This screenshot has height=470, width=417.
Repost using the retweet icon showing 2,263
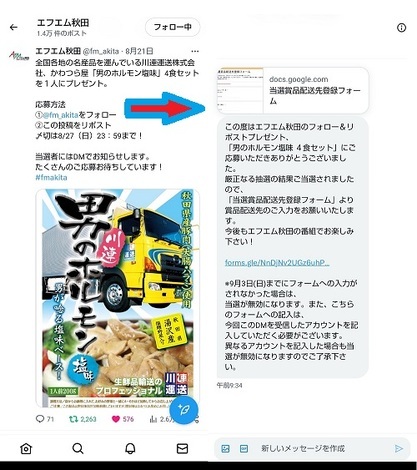pyautogui.click(x=73, y=419)
